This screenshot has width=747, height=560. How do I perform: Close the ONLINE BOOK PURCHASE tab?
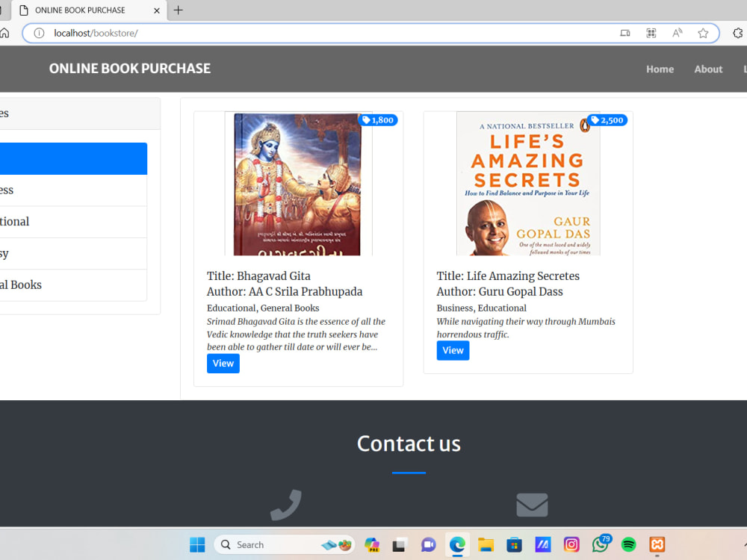tap(157, 10)
